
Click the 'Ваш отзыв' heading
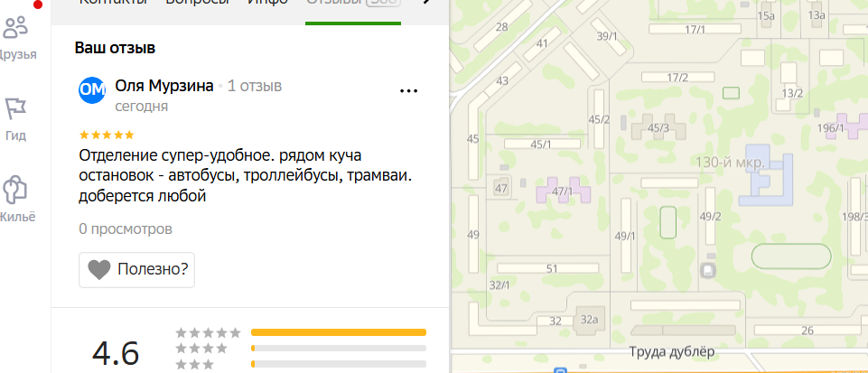pos(115,48)
